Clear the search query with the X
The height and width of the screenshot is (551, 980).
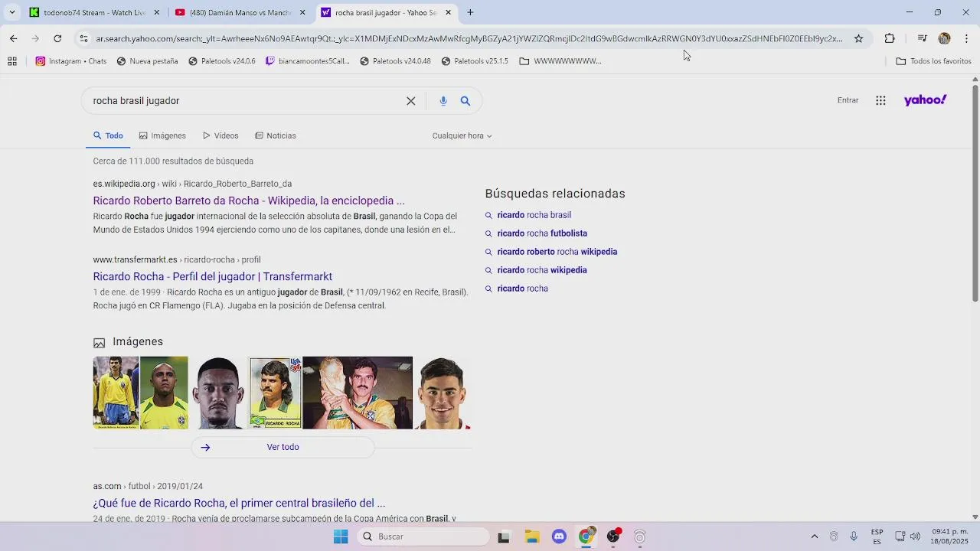[411, 101]
